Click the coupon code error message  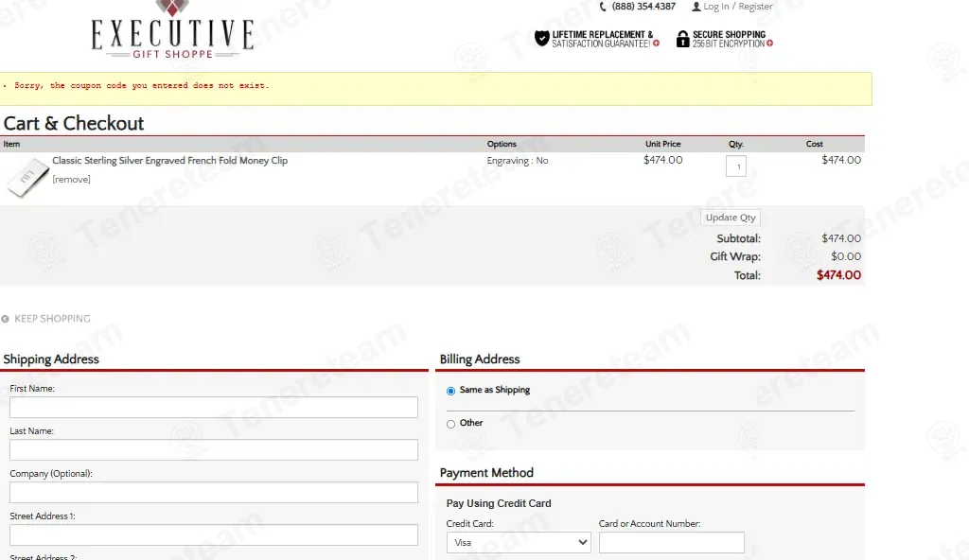point(142,85)
